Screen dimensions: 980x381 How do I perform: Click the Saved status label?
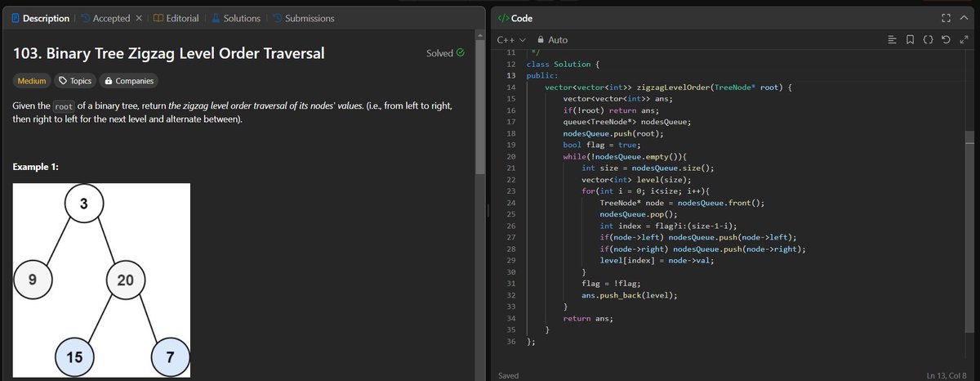point(509,375)
